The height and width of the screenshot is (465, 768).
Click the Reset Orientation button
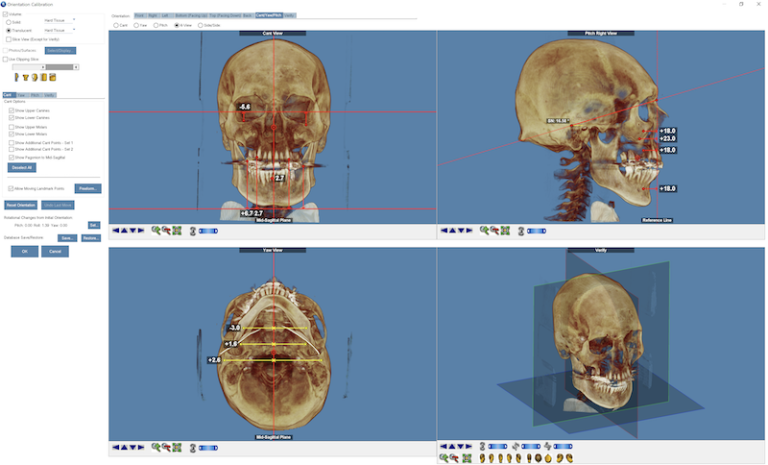point(20,205)
